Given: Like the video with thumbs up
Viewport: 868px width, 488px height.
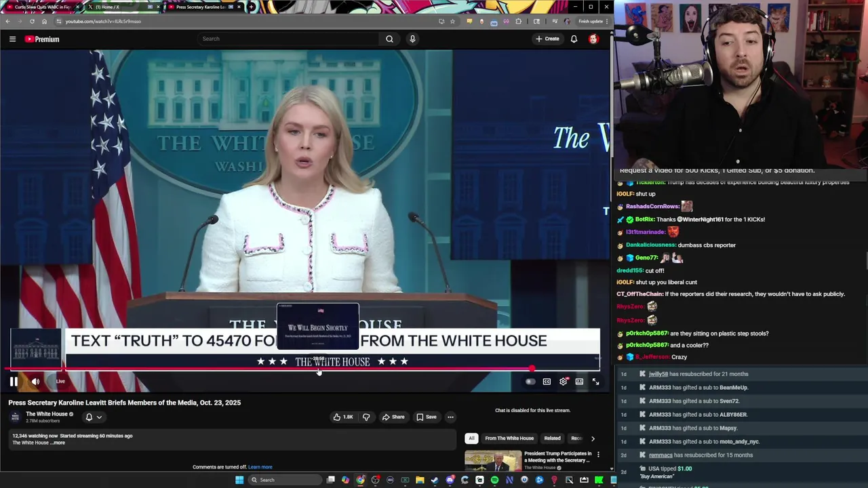Looking at the screenshot, I should point(343,417).
